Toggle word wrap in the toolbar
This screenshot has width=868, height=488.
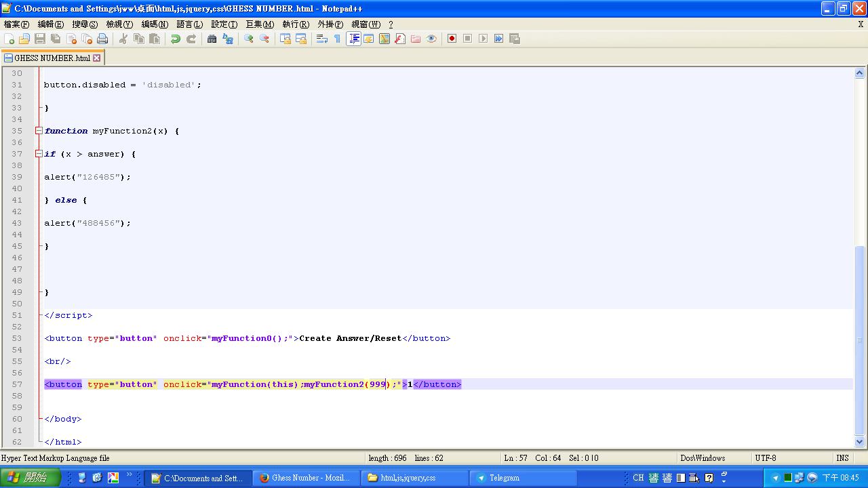point(322,39)
